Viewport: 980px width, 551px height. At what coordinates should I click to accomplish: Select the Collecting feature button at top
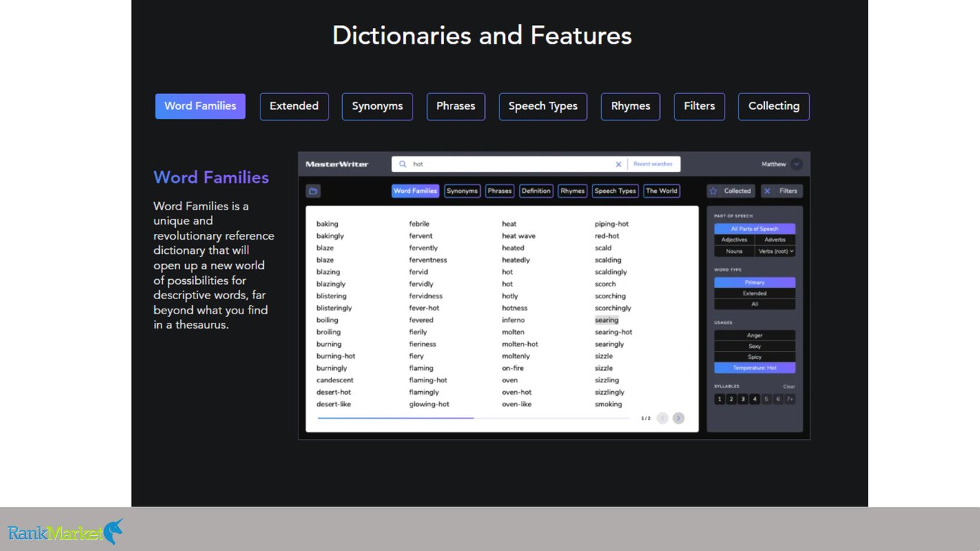(x=773, y=106)
